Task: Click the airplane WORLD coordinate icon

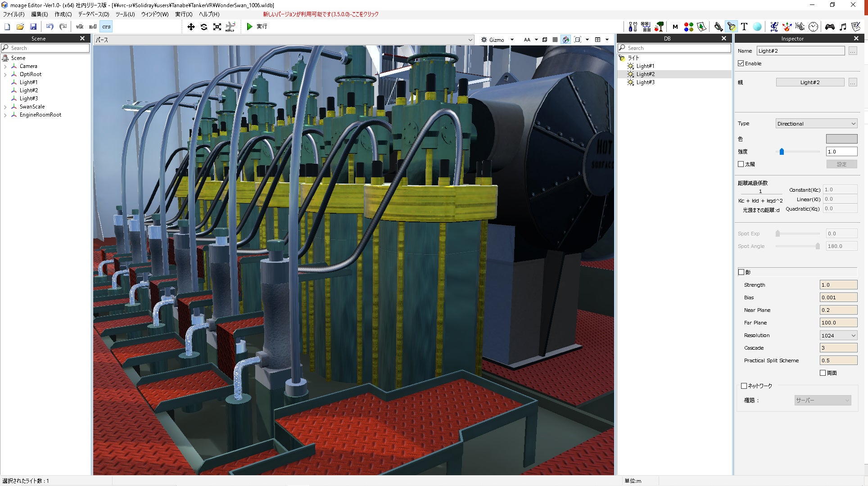Action: 230,27
